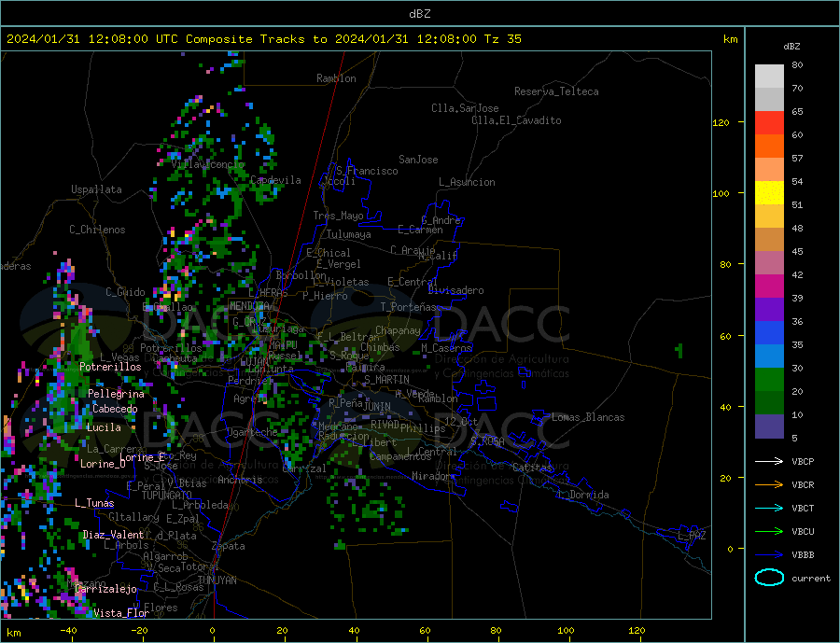Click the cyan VBCT arrow in the legend
The image size is (840, 643).
[769, 508]
